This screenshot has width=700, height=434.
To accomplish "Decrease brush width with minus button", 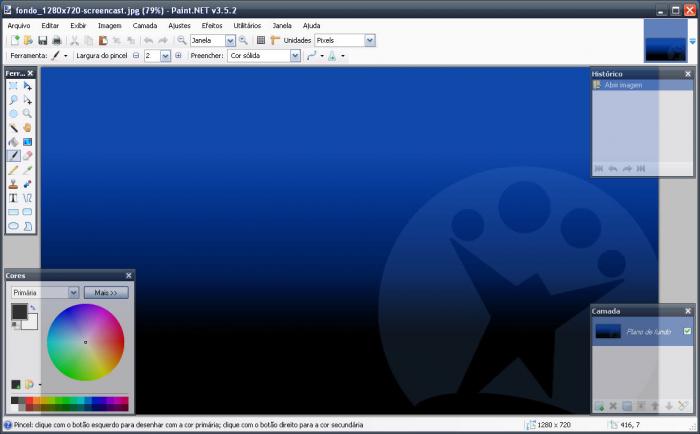I will tap(136, 56).
